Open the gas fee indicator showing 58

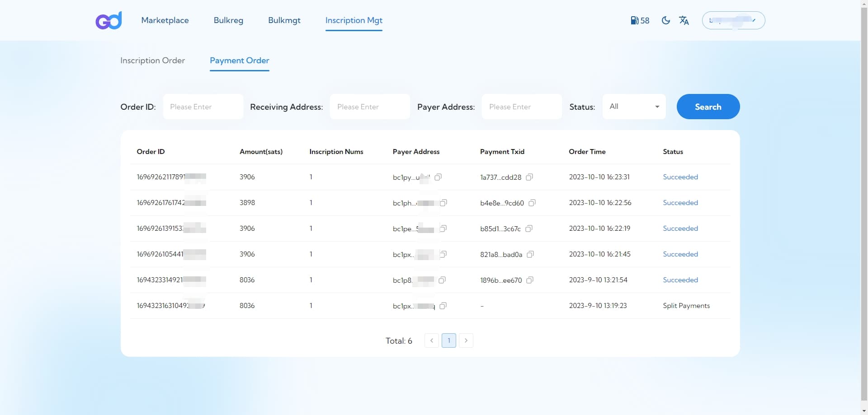[640, 20]
